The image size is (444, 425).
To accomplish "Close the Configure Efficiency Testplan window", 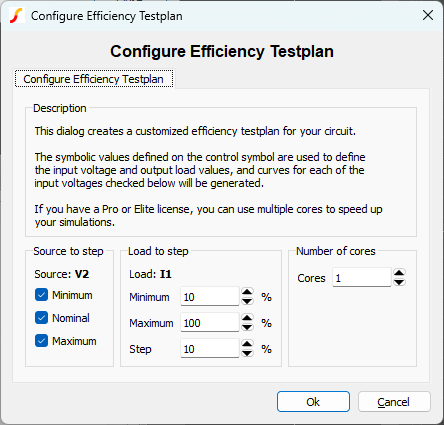I will (x=428, y=15).
